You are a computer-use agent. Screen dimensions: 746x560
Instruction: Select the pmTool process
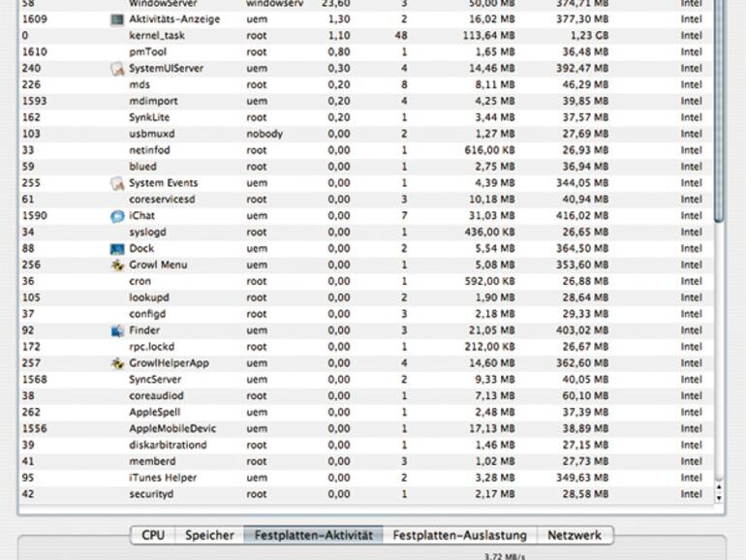click(365, 52)
